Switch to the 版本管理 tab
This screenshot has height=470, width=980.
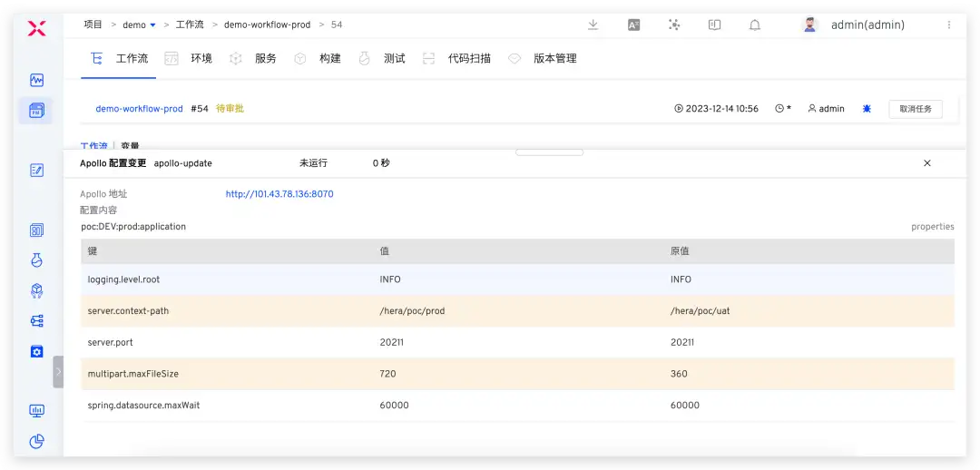[543, 59]
